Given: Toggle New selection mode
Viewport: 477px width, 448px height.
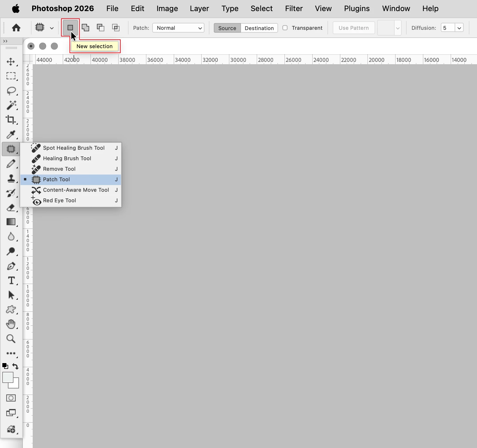Looking at the screenshot, I should (70, 28).
